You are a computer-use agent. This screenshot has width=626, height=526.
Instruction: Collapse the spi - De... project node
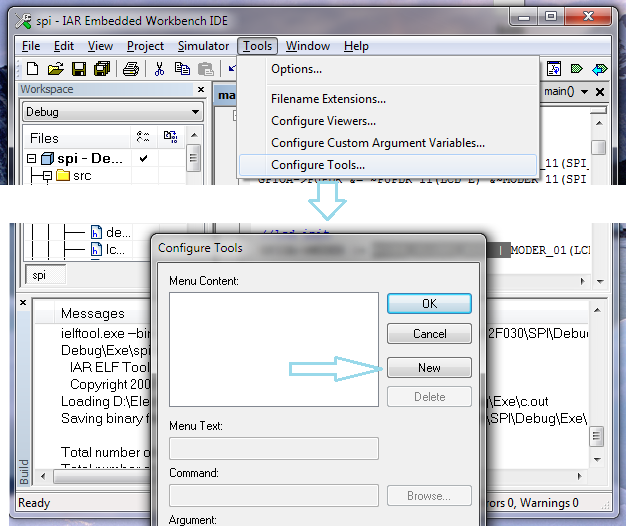(32, 159)
